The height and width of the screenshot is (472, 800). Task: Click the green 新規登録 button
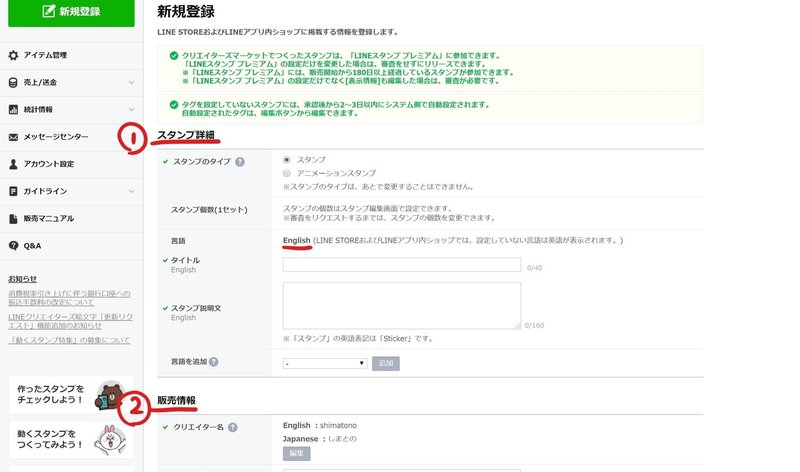71,11
